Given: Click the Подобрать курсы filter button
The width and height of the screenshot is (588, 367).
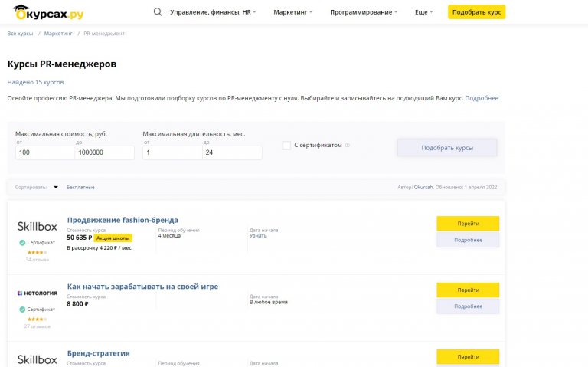Looking at the screenshot, I should click(x=447, y=148).
